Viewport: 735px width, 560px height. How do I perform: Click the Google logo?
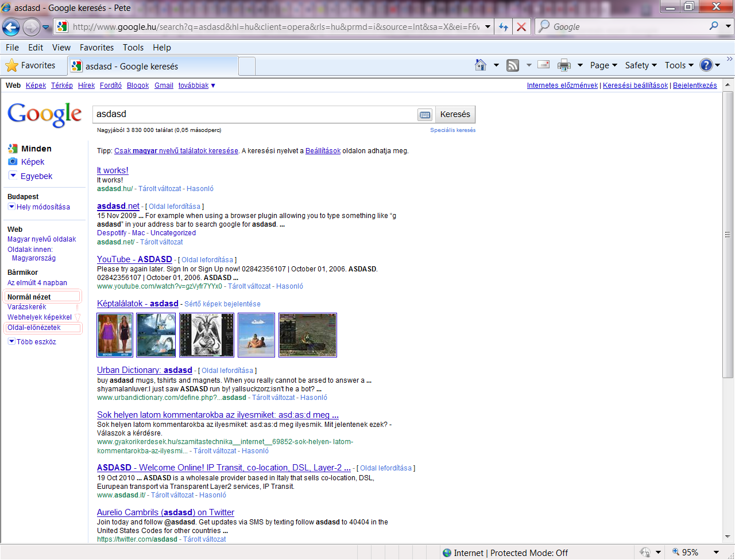click(45, 114)
